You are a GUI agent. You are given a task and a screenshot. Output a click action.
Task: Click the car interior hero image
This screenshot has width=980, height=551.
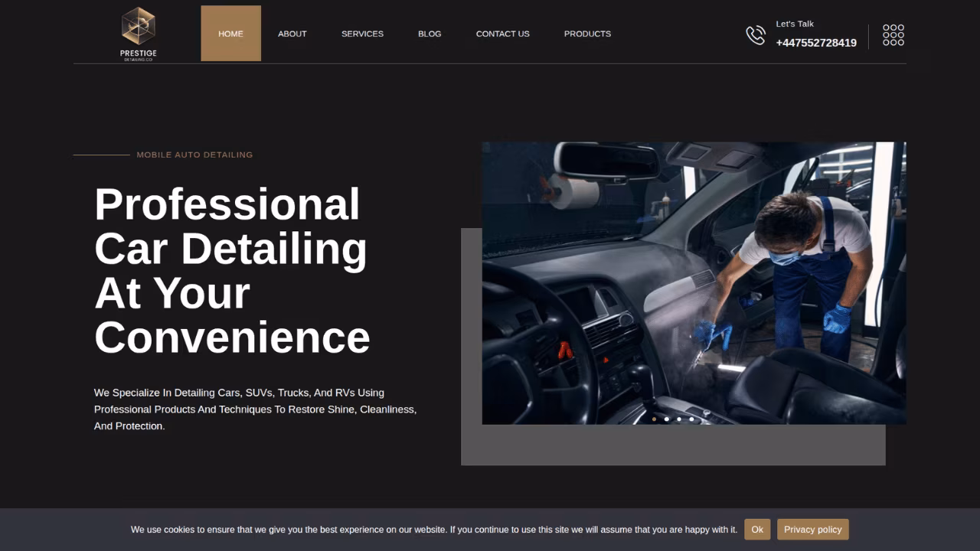coord(694,282)
